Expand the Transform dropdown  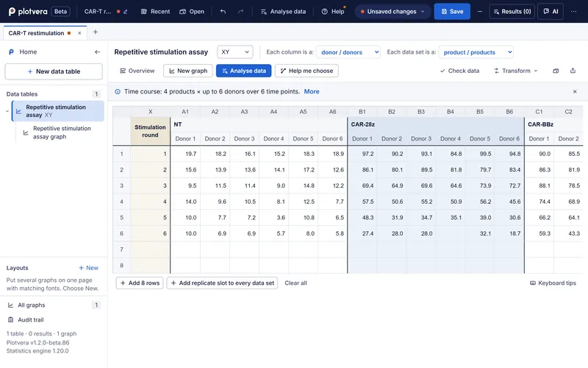(516, 71)
